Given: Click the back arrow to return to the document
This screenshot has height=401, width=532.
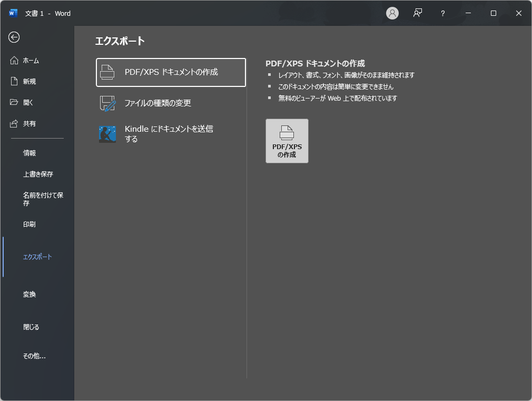Looking at the screenshot, I should click(x=14, y=37).
